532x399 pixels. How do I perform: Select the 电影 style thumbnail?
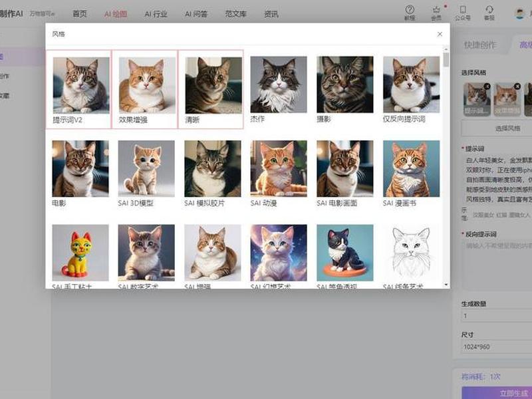(x=80, y=169)
